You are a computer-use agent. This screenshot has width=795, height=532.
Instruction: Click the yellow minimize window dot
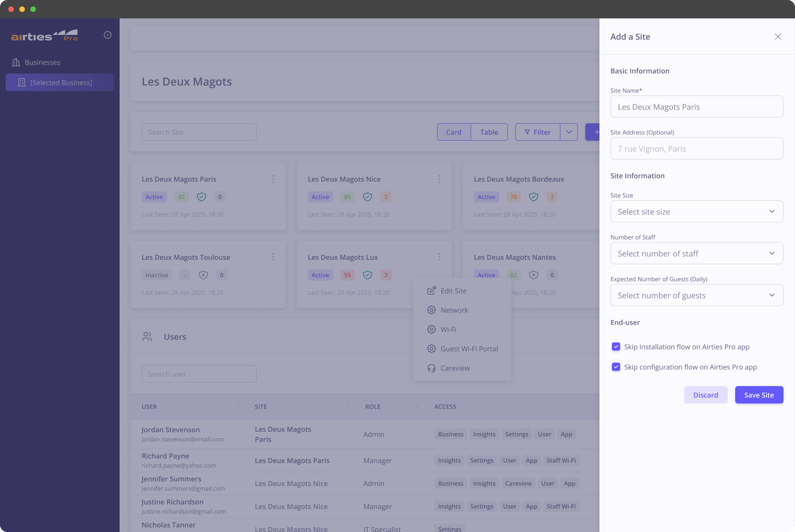click(x=22, y=9)
